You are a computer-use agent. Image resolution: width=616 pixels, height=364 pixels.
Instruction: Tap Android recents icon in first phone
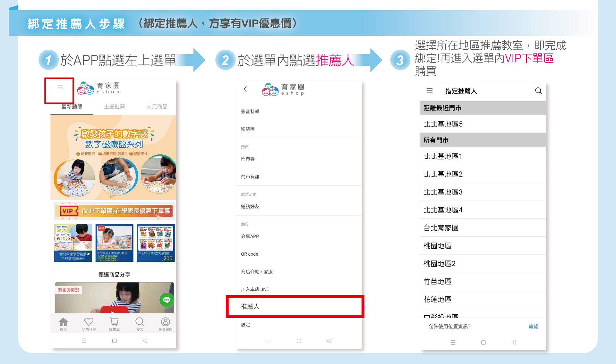84,341
